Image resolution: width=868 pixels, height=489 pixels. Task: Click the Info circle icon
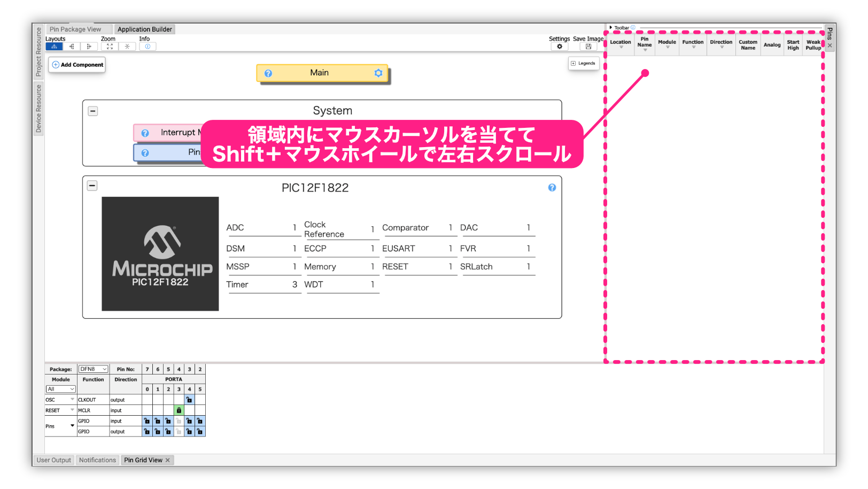pos(148,47)
